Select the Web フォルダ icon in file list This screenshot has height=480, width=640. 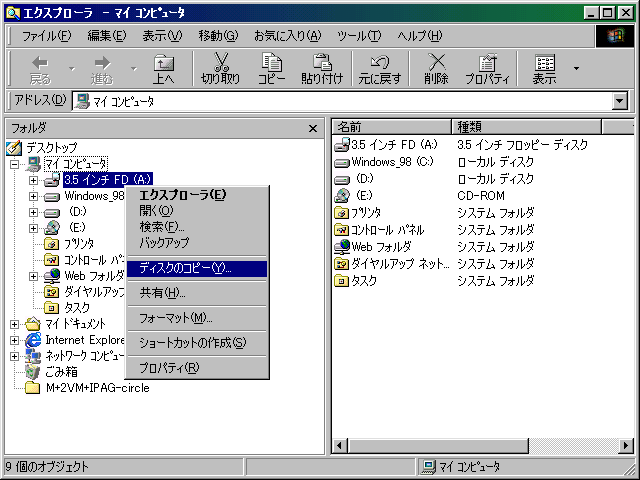[342, 247]
